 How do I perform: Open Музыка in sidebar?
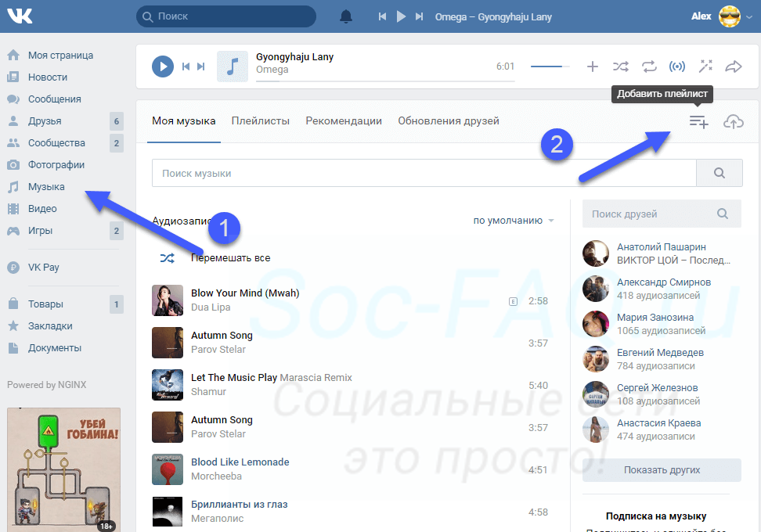click(x=46, y=187)
